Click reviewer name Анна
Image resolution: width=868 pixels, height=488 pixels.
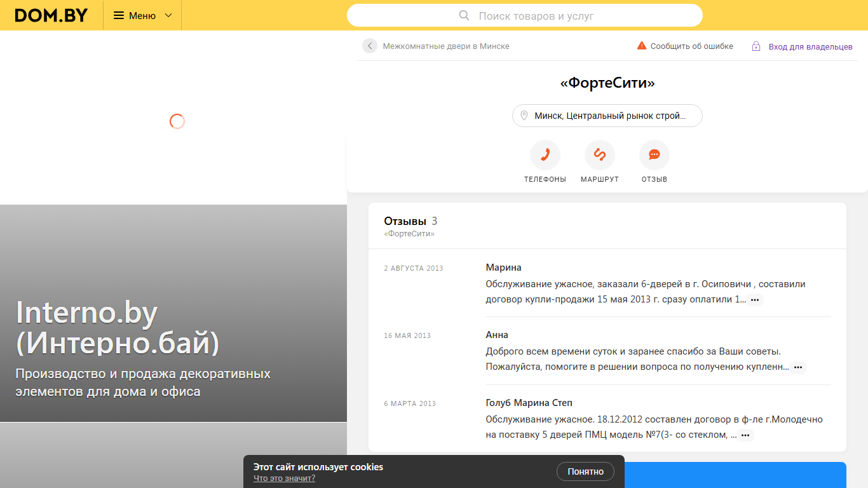click(497, 335)
